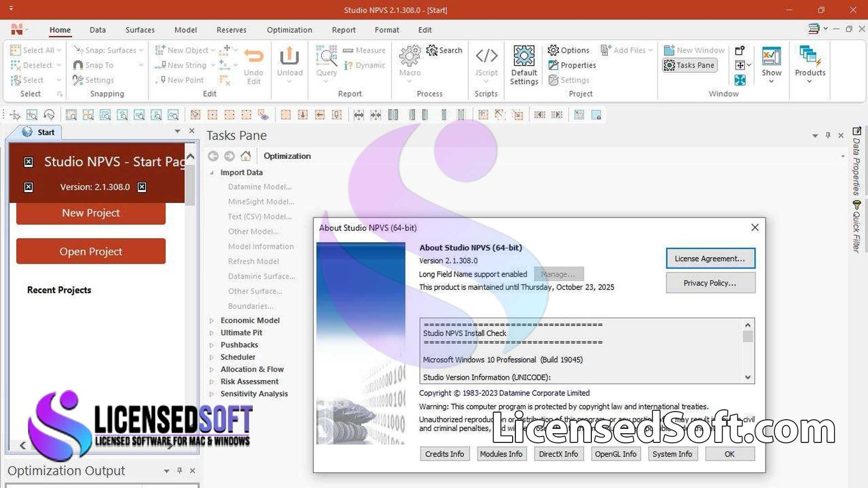Viewport: 868px width, 488px height.
Task: Expand Allocation & Flow section
Action: pos(212,370)
